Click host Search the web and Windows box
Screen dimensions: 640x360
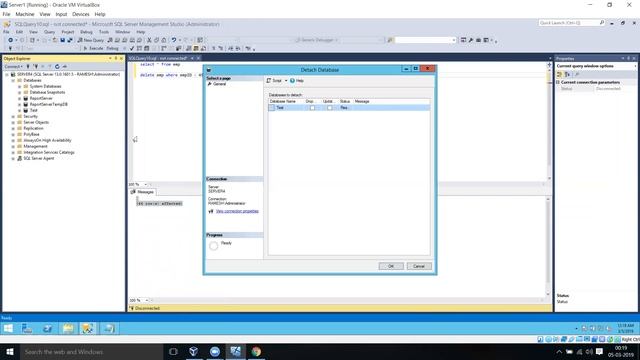coord(91,351)
